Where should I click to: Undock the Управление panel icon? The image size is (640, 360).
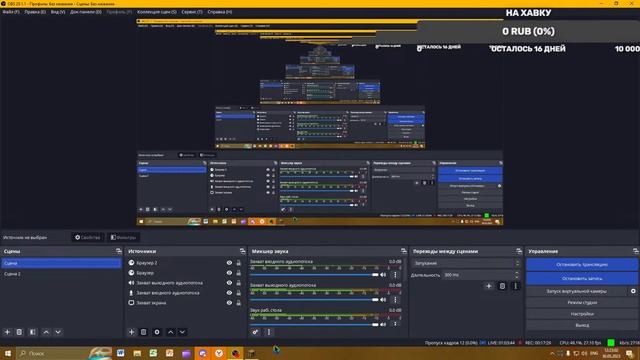click(x=636, y=251)
